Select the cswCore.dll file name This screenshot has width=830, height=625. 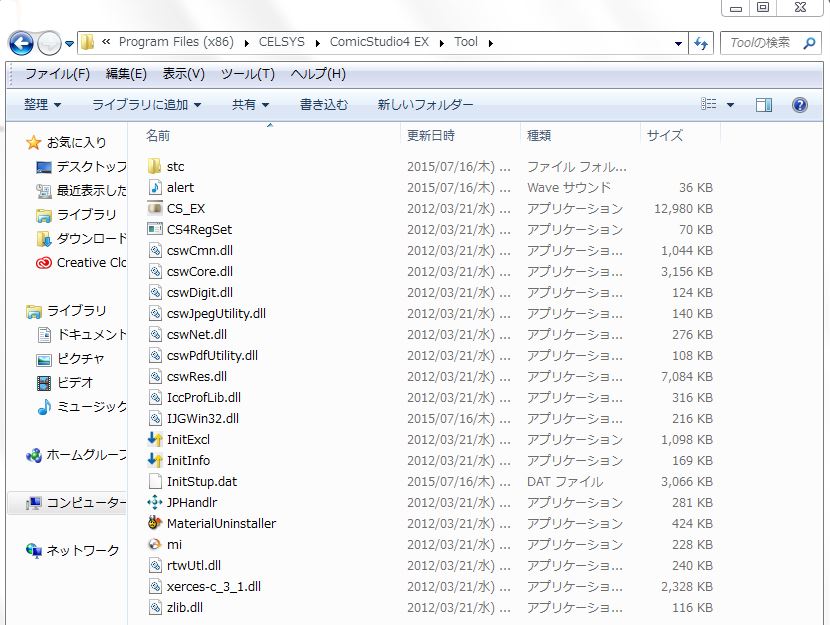click(x=200, y=271)
